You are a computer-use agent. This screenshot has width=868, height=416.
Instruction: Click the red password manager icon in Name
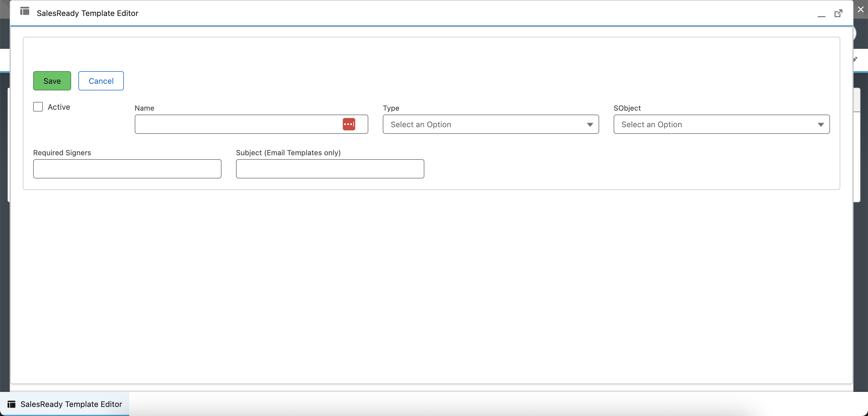click(349, 124)
